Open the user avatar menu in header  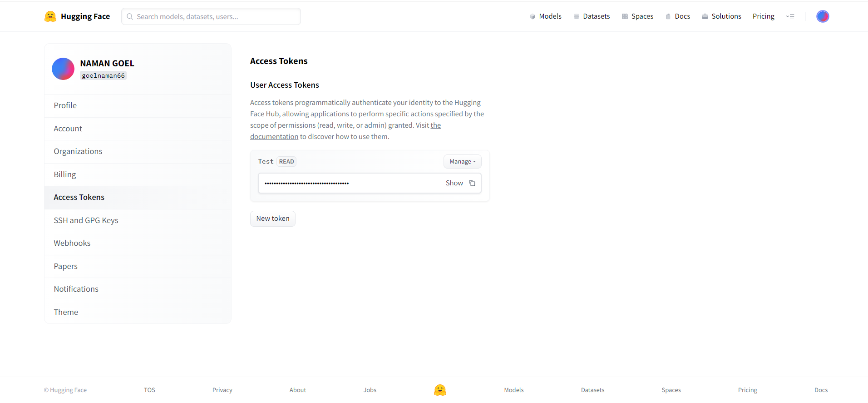[x=823, y=16]
